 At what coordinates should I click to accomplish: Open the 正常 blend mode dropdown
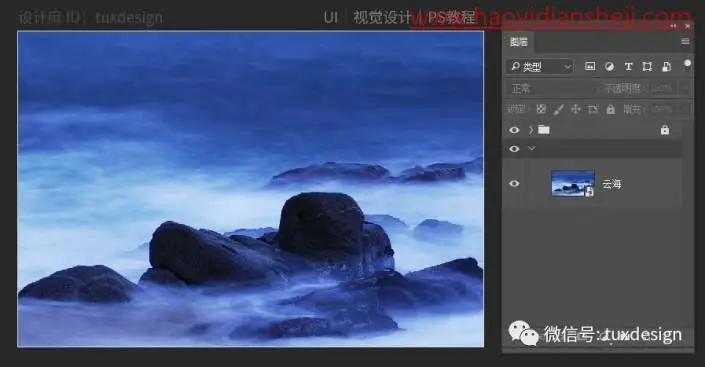552,89
